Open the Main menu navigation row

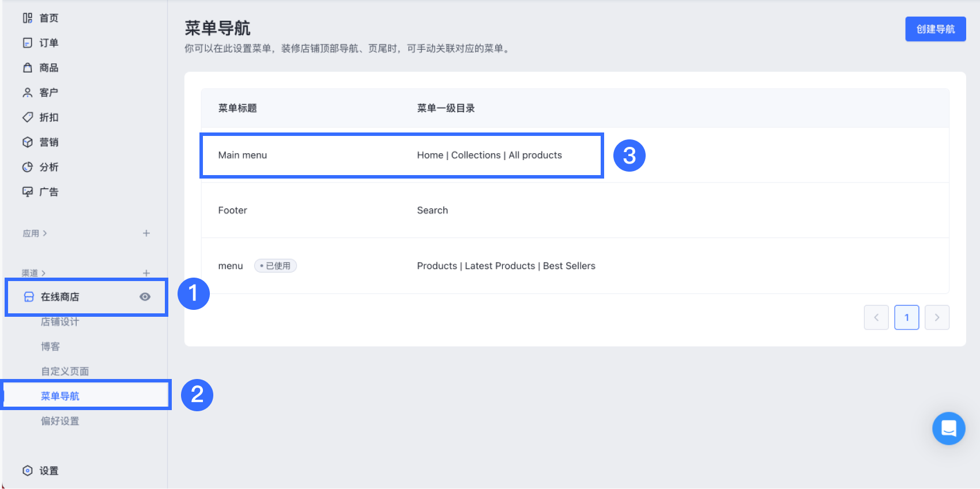pyautogui.click(x=243, y=155)
